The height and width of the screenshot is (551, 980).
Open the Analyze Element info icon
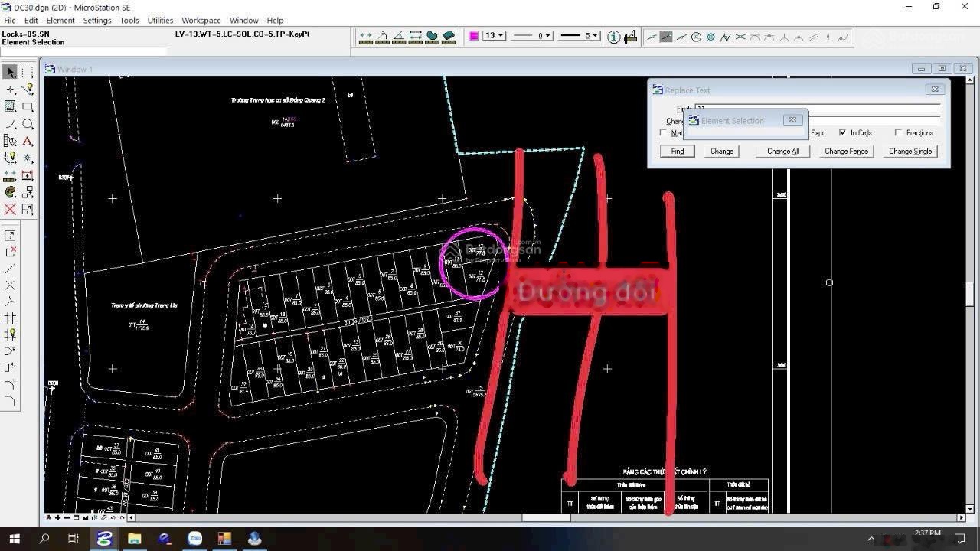click(613, 36)
